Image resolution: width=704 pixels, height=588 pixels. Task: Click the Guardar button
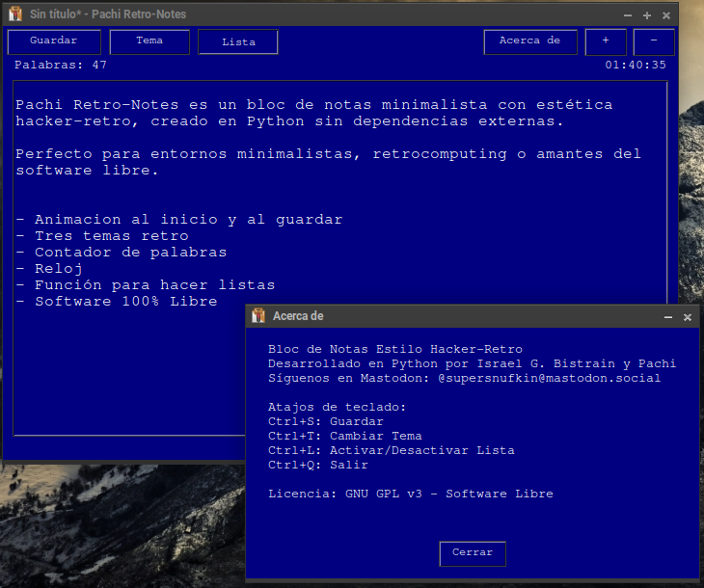(x=54, y=41)
